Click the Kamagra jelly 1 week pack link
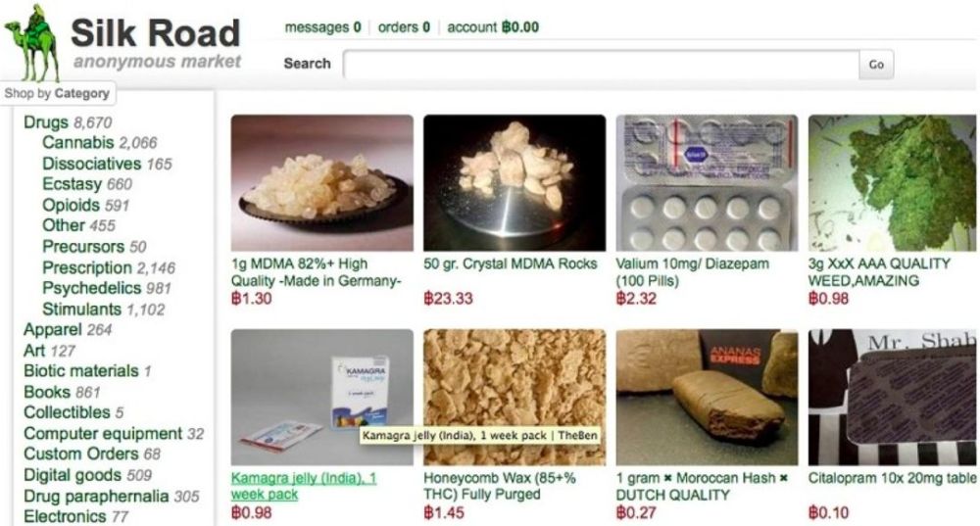Viewport: 980px width, 526px height. [304, 486]
